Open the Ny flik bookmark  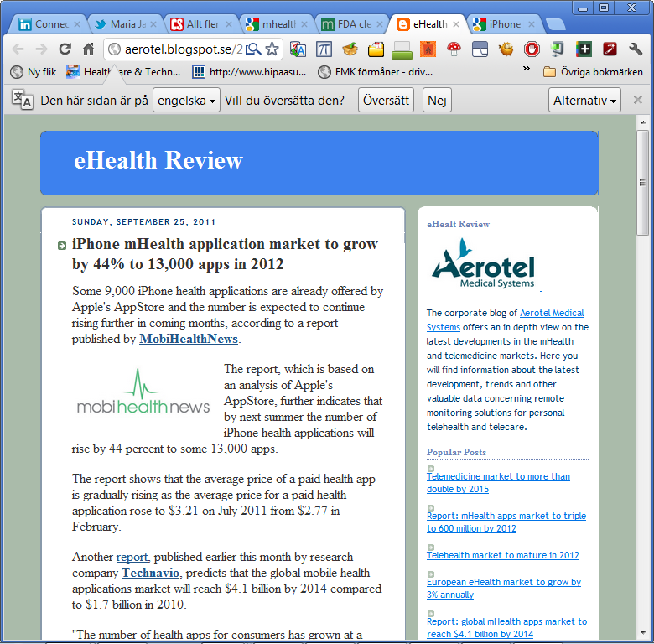pos(34,72)
